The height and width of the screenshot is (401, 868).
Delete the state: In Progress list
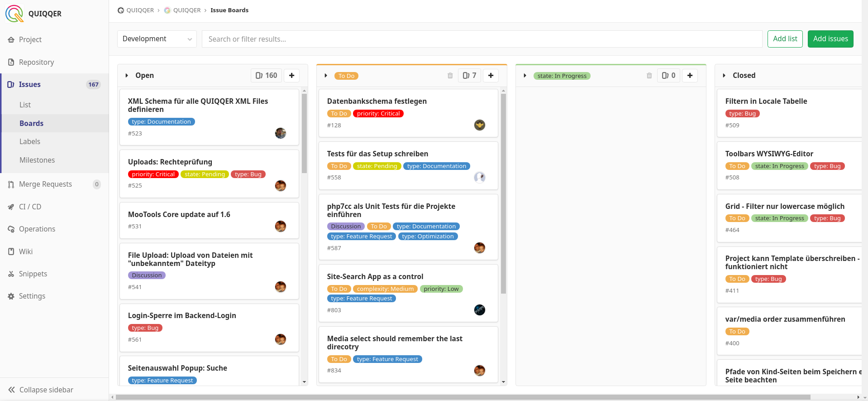(649, 76)
